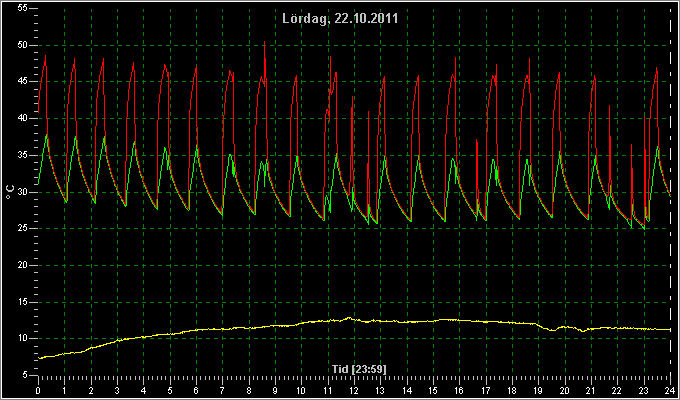Image resolution: width=680 pixels, height=400 pixels.
Task: Click hour 21 on the time axis
Action: (x=591, y=390)
